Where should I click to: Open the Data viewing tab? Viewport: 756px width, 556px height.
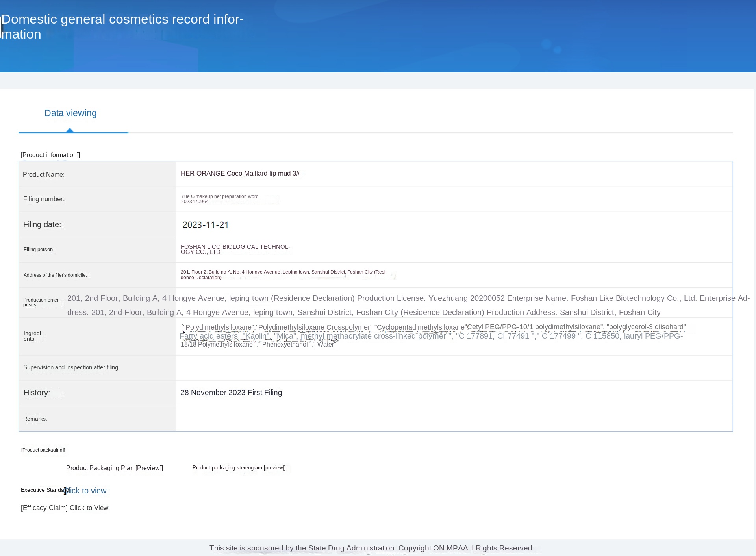pyautogui.click(x=70, y=113)
